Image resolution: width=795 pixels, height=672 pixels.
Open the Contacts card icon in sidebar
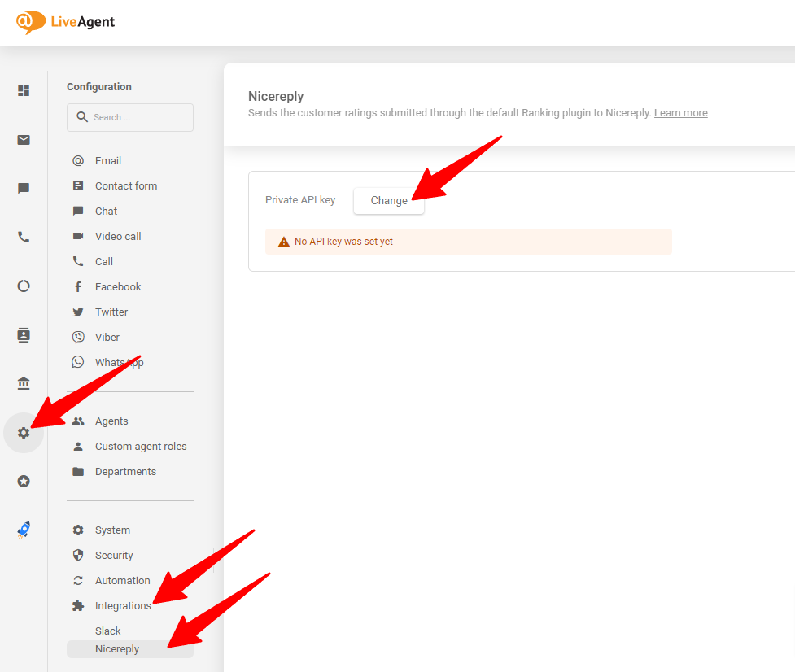tap(23, 334)
